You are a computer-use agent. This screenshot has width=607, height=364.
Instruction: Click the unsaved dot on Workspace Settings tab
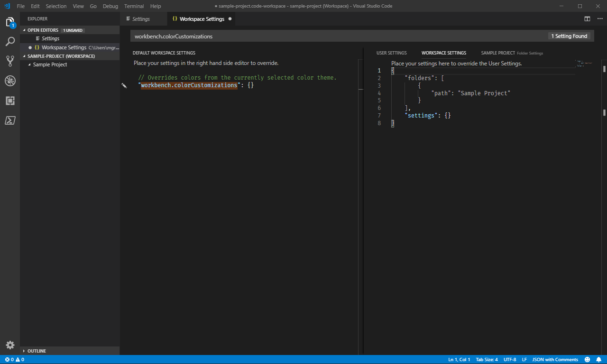pos(230,19)
